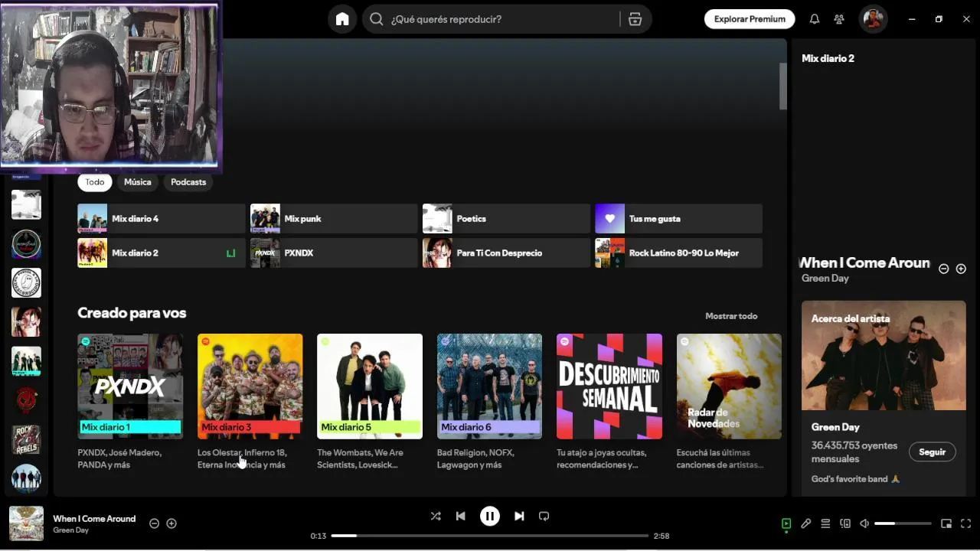980x551 pixels.
Task: Open Tus me gusta shortcut
Action: [678, 219]
